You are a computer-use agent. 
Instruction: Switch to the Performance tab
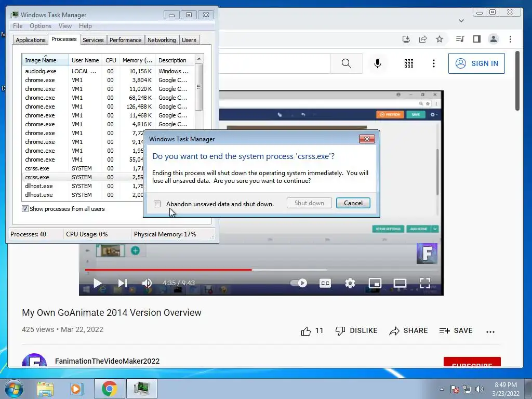click(125, 39)
